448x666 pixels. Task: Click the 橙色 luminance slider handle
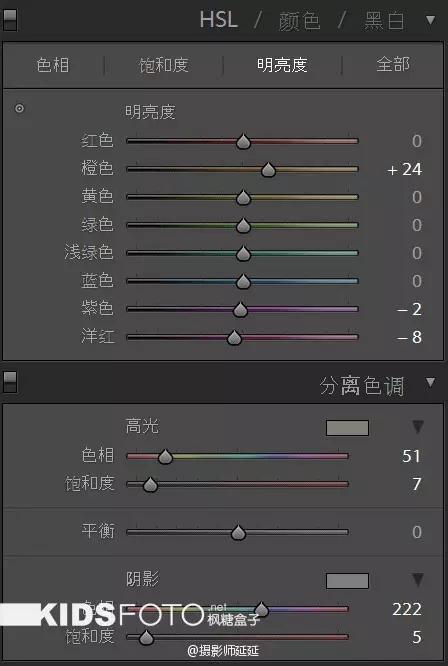[x=268, y=169]
